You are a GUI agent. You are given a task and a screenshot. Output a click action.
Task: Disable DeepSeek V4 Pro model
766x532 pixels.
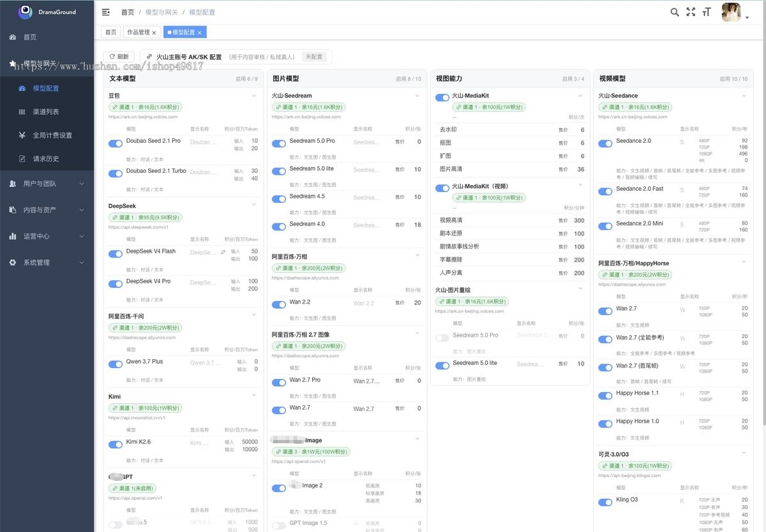coord(116,284)
